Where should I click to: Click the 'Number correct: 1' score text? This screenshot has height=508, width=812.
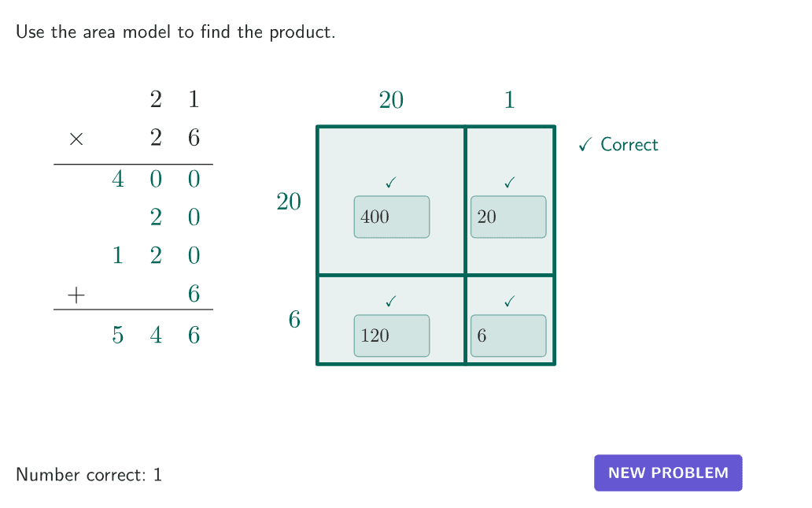coord(89,475)
